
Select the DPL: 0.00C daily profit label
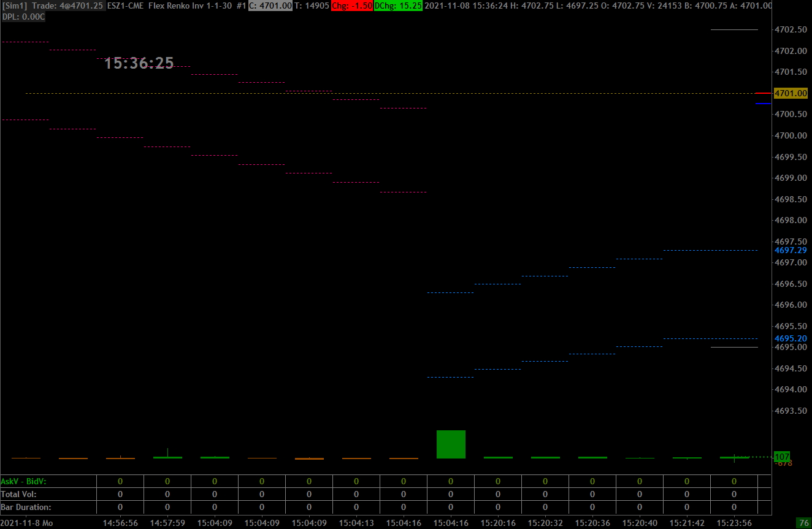(x=23, y=17)
